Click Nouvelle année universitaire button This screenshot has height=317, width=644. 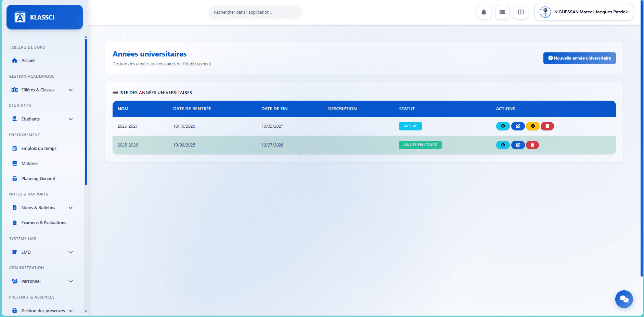(x=579, y=58)
